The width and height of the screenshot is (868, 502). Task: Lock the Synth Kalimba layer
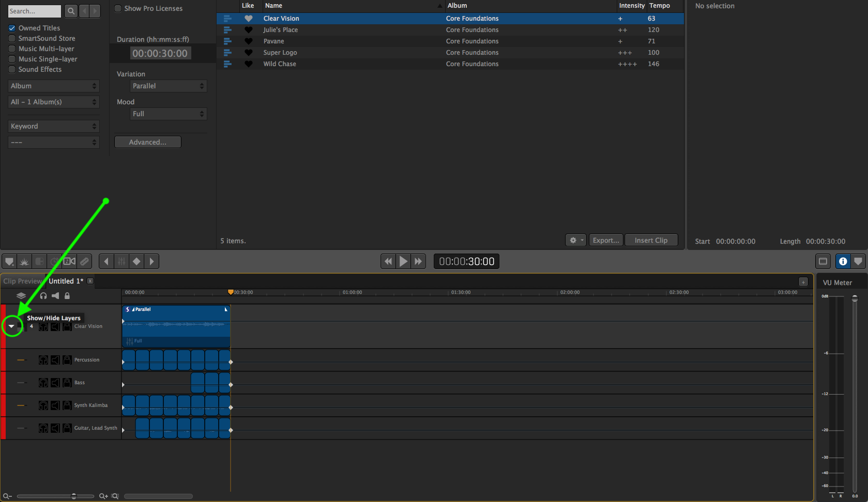pyautogui.click(x=67, y=405)
